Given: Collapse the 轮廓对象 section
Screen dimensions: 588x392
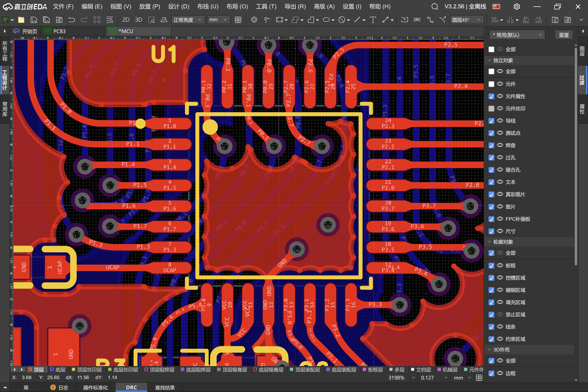Looking at the screenshot, I should 489,242.
